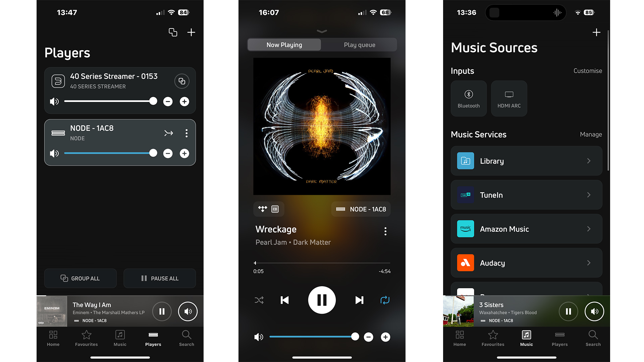The image size is (644, 362).
Task: Toggle mute on NODE-1AC8 volume
Action: (54, 153)
